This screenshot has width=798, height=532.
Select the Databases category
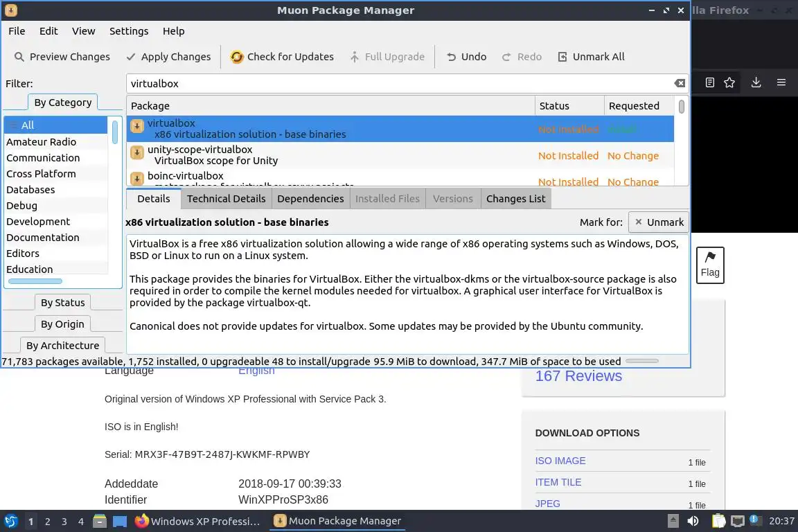click(x=56, y=189)
